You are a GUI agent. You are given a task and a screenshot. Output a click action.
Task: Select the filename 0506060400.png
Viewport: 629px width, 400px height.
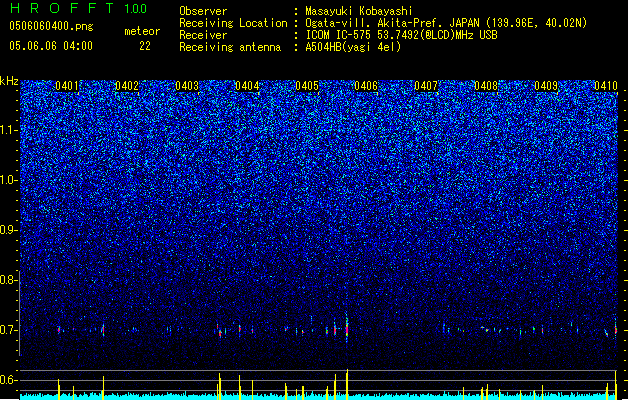point(51,26)
